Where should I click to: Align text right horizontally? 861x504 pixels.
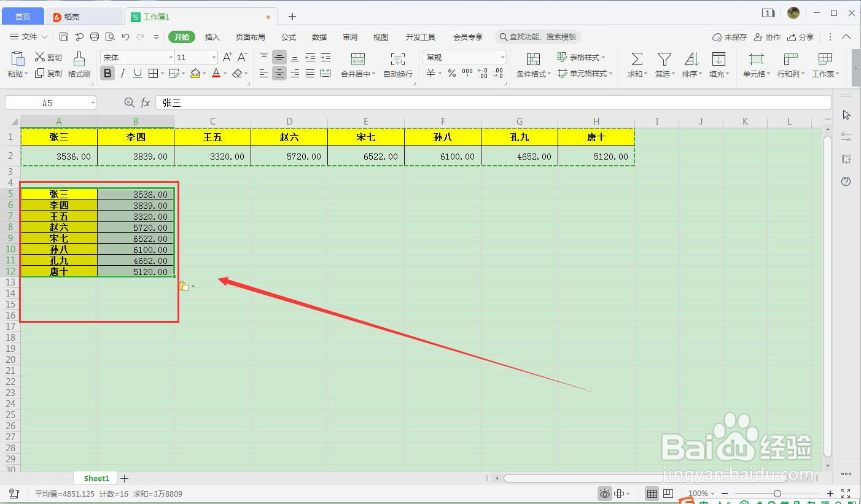pos(295,73)
